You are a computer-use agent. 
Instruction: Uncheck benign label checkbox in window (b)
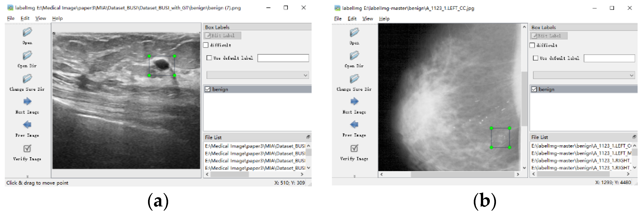(534, 89)
